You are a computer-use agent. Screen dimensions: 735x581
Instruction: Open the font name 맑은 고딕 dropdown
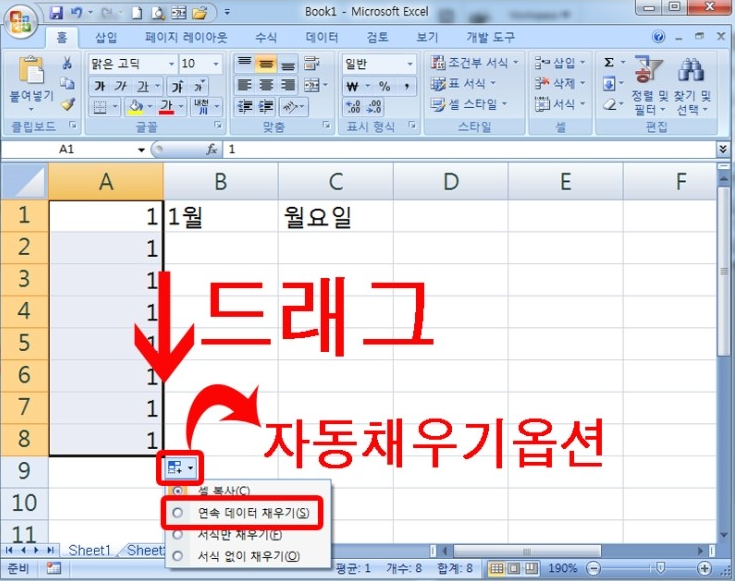pyautogui.click(x=172, y=64)
